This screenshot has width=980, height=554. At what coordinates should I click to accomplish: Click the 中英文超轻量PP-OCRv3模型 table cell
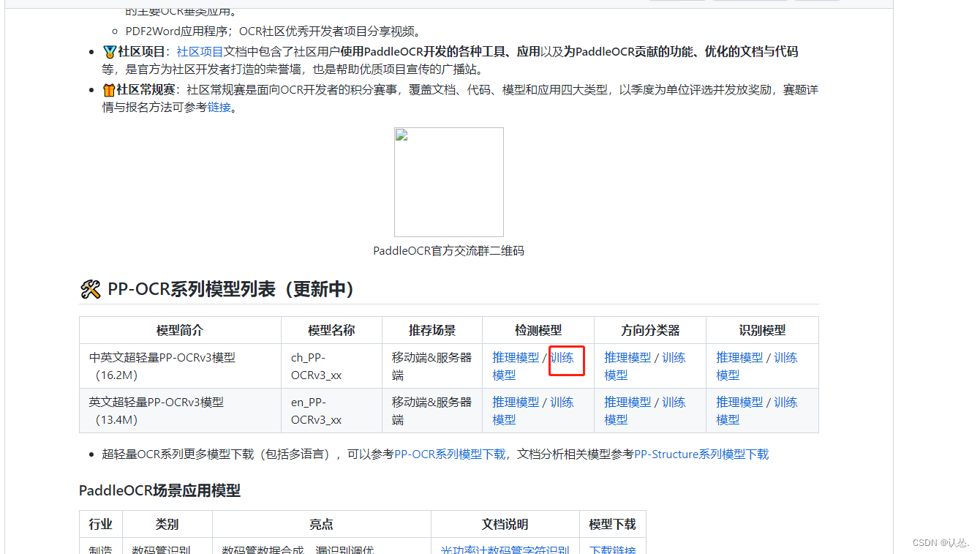point(179,365)
